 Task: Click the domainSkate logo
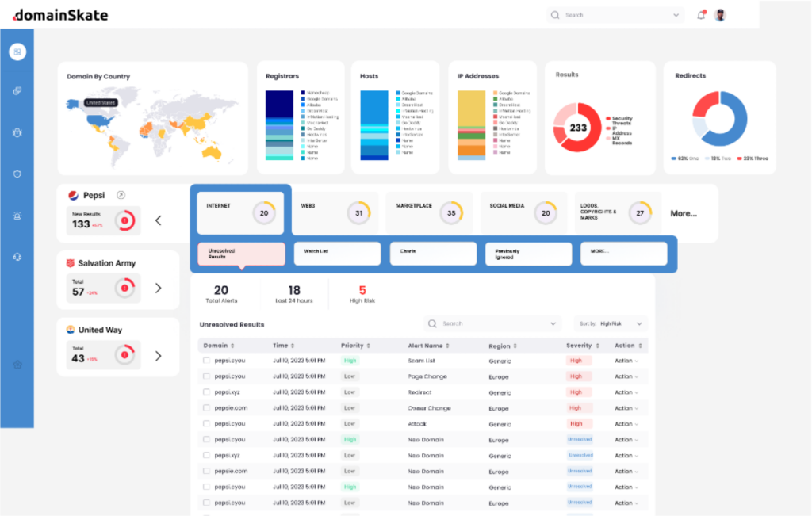click(60, 15)
